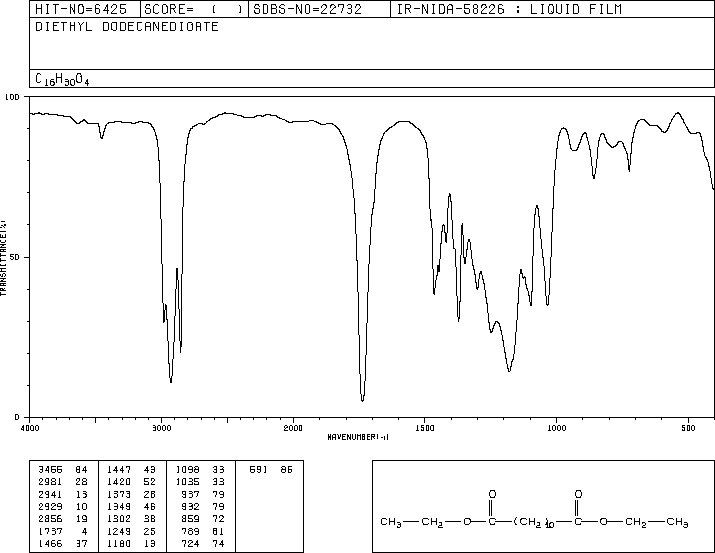The width and height of the screenshot is (715, 553).
Task: Select the SDBS-NO=22732 header cell
Action: pos(319,10)
